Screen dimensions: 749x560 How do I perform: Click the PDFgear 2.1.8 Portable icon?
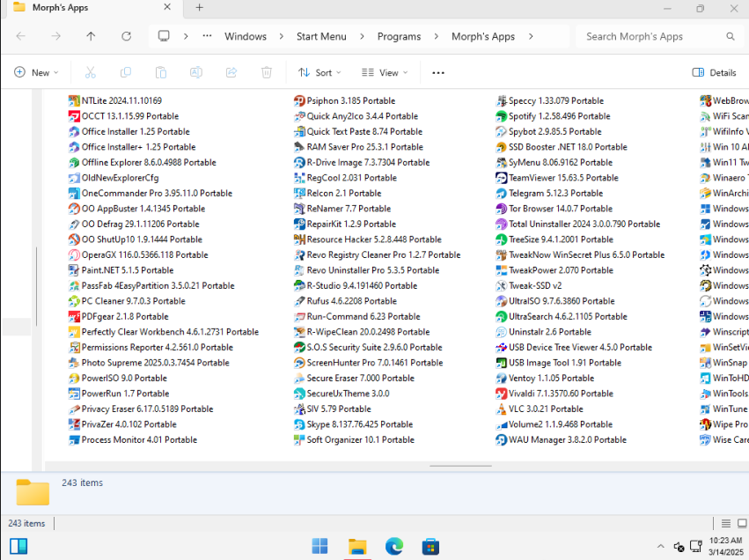coord(74,316)
